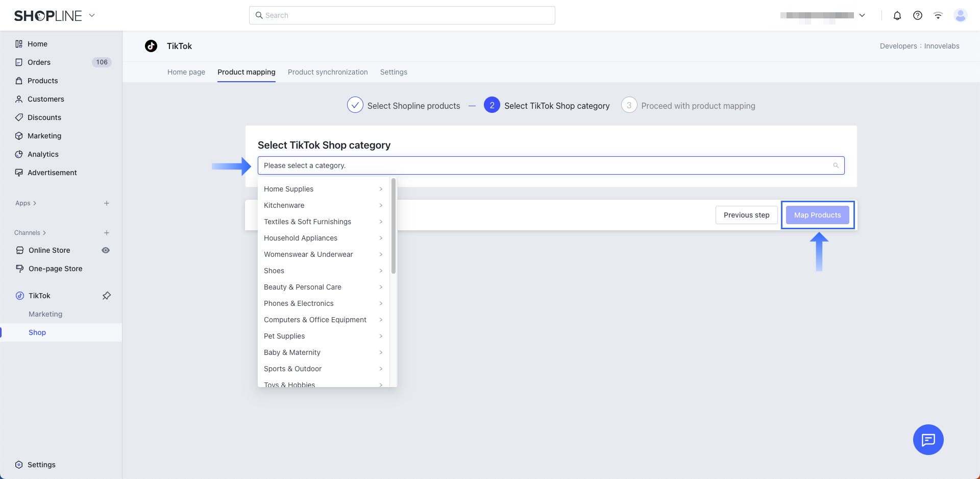Expand the Beauty & Personal Care category
The width and height of the screenshot is (980, 479).
click(323, 287)
